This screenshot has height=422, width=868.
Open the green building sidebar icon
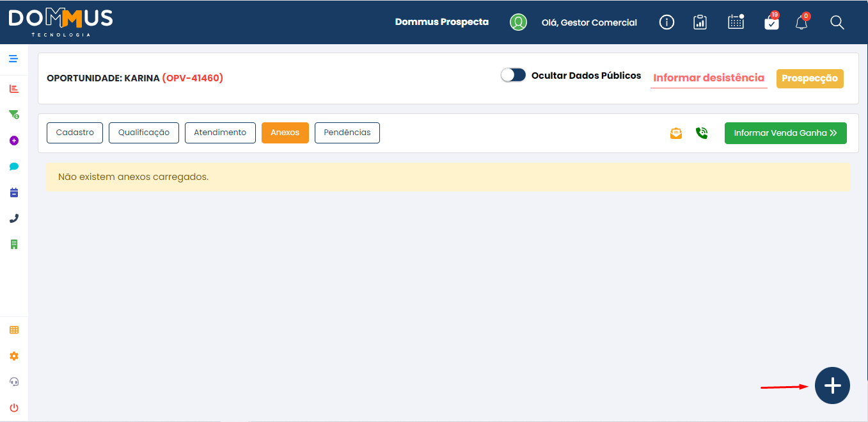(x=14, y=244)
